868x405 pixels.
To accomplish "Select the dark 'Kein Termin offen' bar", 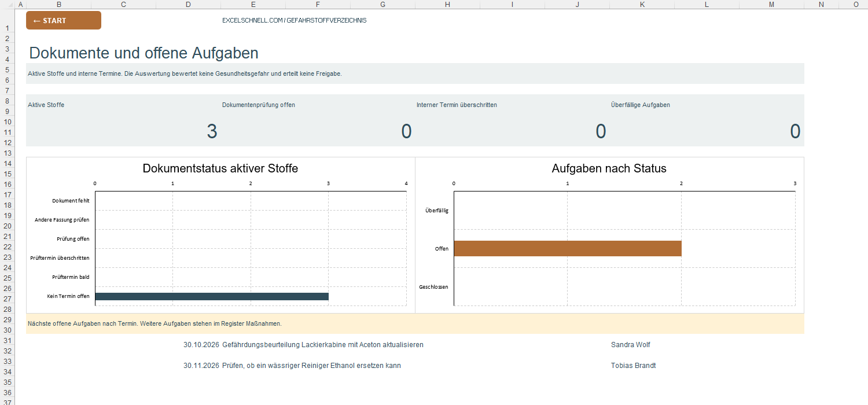I will [x=212, y=296].
